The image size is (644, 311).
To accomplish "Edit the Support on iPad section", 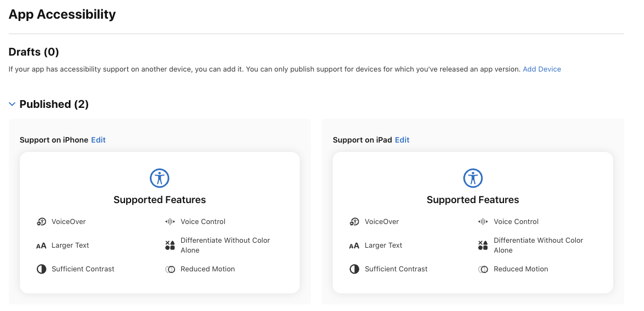I will [x=402, y=140].
